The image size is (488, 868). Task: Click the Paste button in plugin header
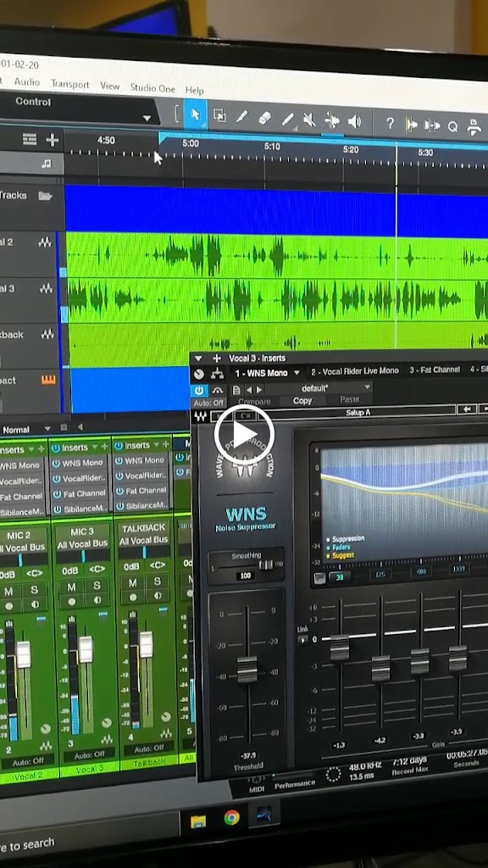(x=349, y=399)
